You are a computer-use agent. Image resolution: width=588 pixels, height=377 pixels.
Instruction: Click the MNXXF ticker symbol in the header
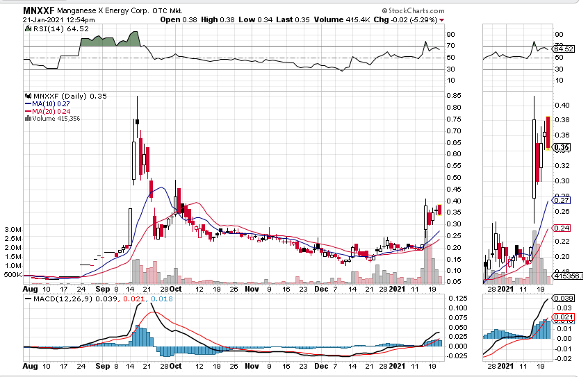pos(39,10)
